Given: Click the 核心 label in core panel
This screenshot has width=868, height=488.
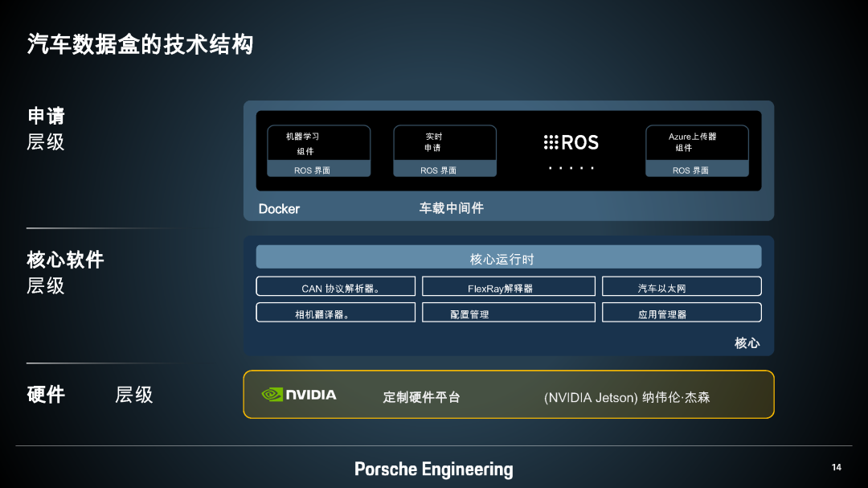Looking at the screenshot, I should [747, 342].
